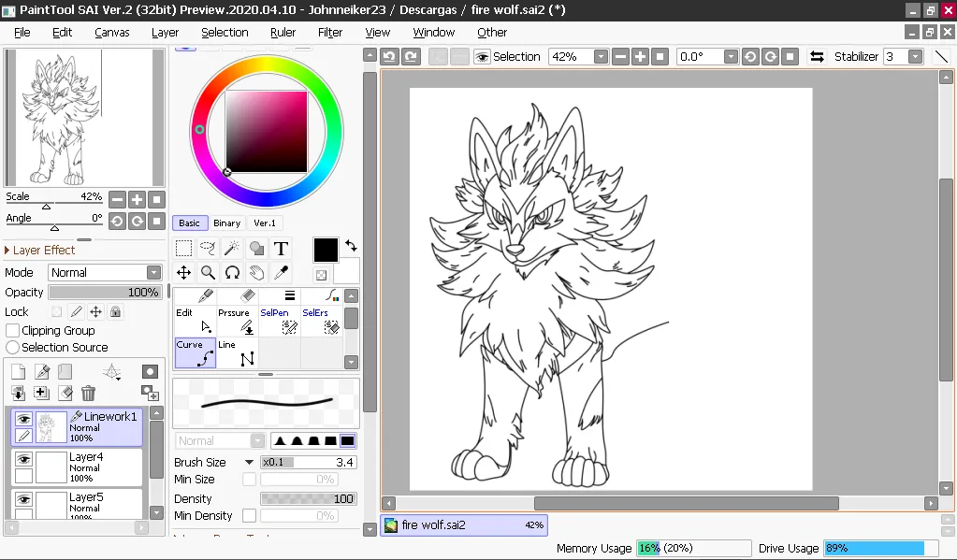Toggle lock moving icon
Viewport: 957px width, 560px height.
[95, 311]
